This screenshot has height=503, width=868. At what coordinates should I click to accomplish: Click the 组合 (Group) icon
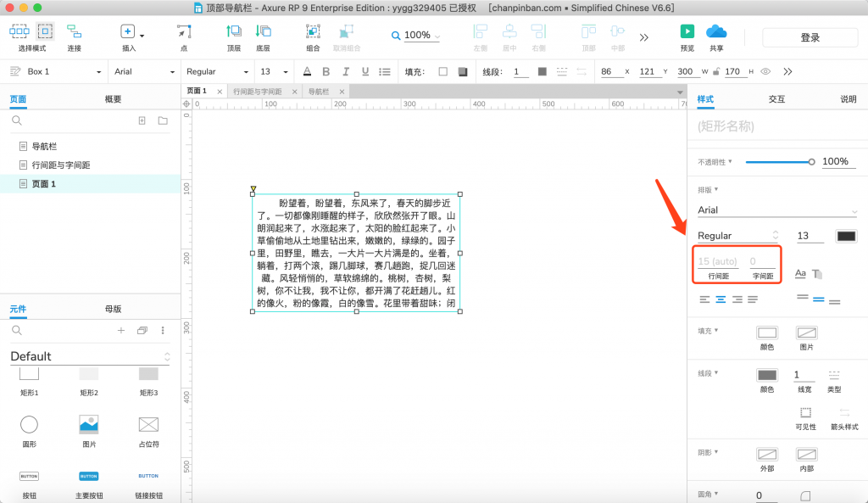[313, 31]
